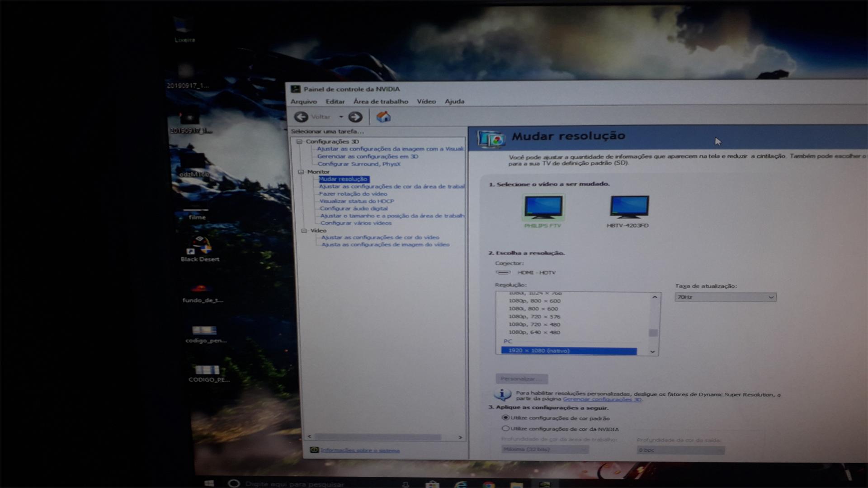Open Ajustar o tamanho e a posição da área
This screenshot has height=488, width=868.
pos(392,216)
